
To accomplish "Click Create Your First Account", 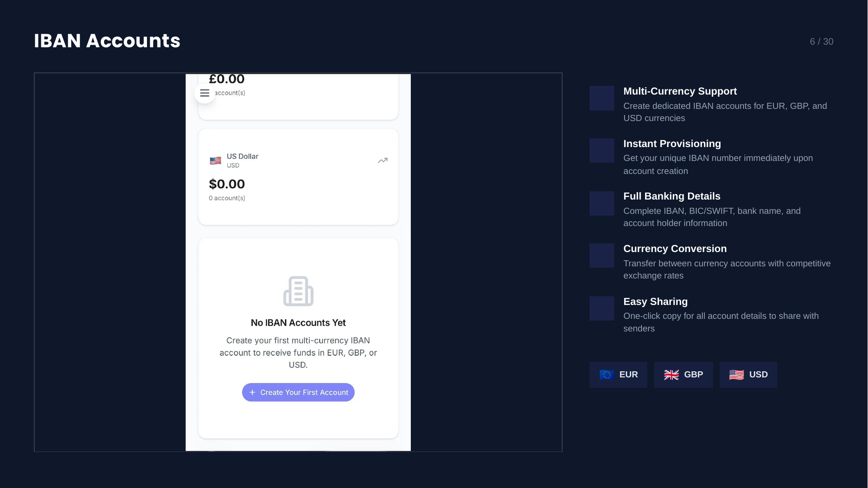I will pyautogui.click(x=298, y=392).
